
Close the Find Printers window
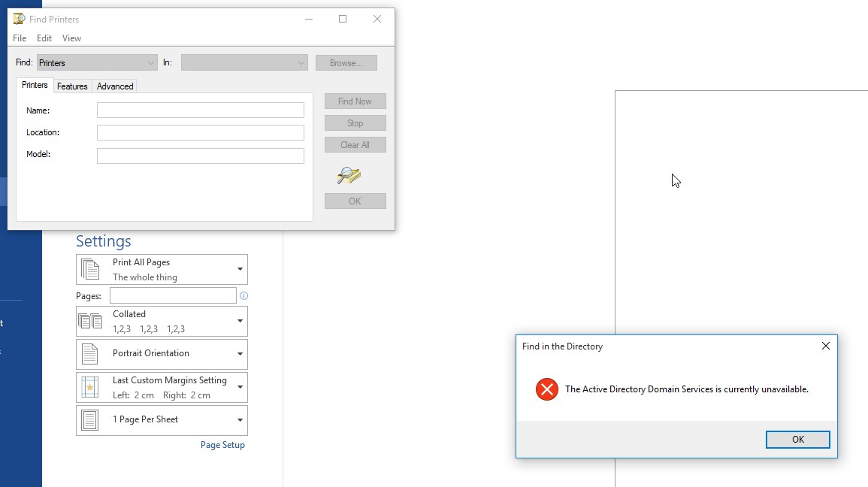[x=377, y=19]
